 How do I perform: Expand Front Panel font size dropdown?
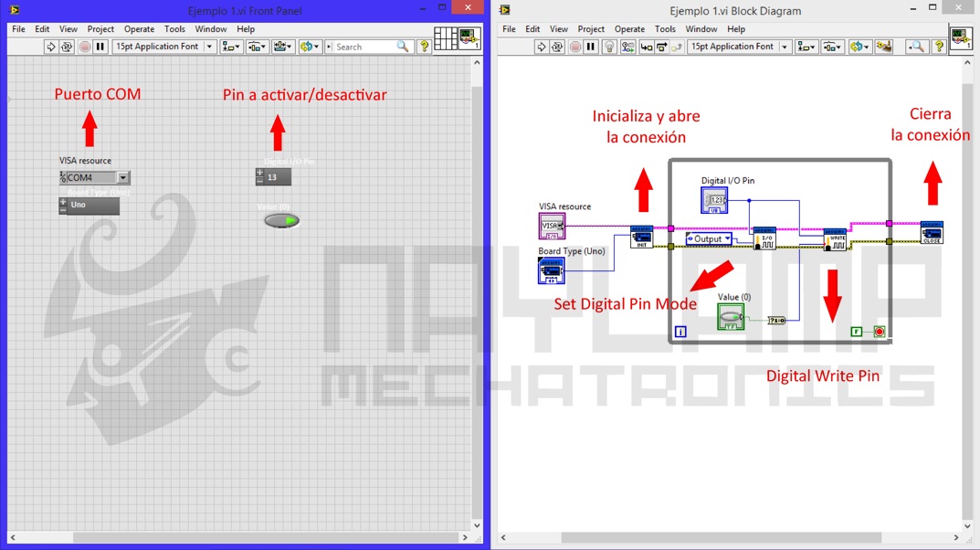coord(209,47)
